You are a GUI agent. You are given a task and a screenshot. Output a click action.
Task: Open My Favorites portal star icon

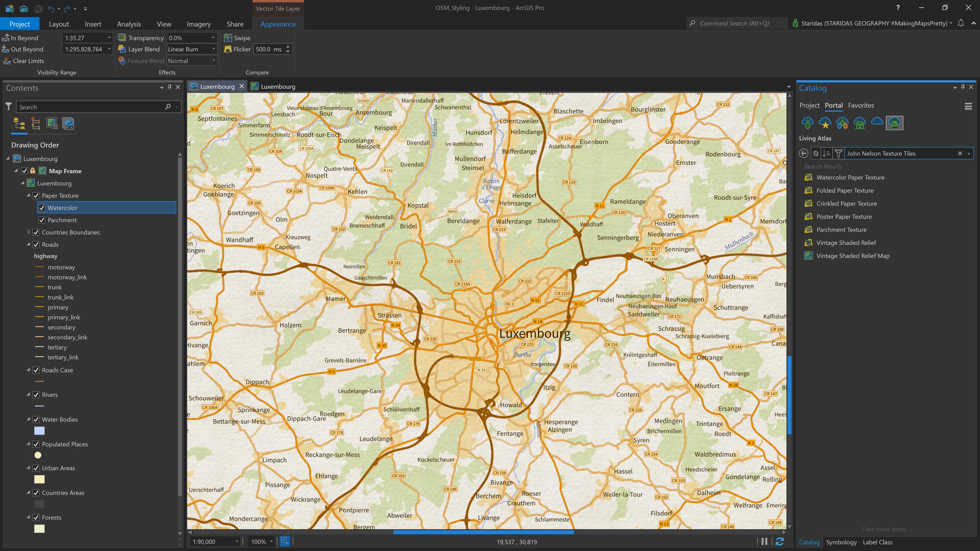point(825,123)
